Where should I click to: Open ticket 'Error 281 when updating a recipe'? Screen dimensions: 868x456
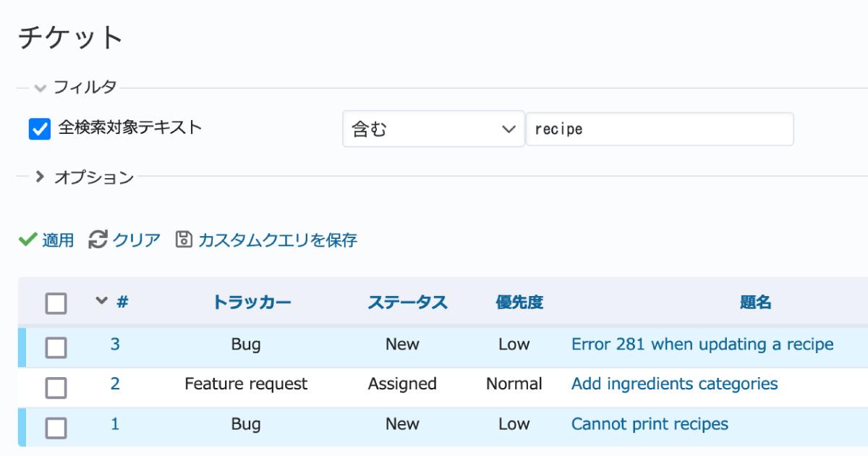point(702,344)
